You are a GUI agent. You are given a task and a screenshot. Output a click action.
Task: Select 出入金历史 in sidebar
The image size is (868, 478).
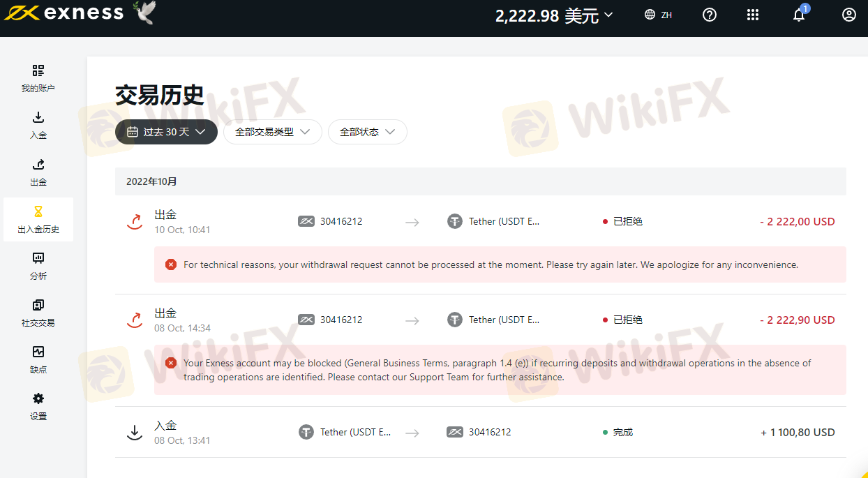point(38,219)
